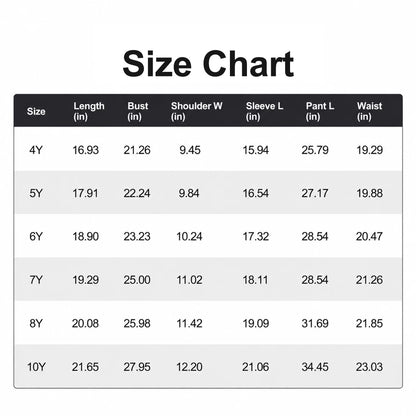Select the 10Y size row label
This screenshot has height=416, width=416.
tap(36, 367)
